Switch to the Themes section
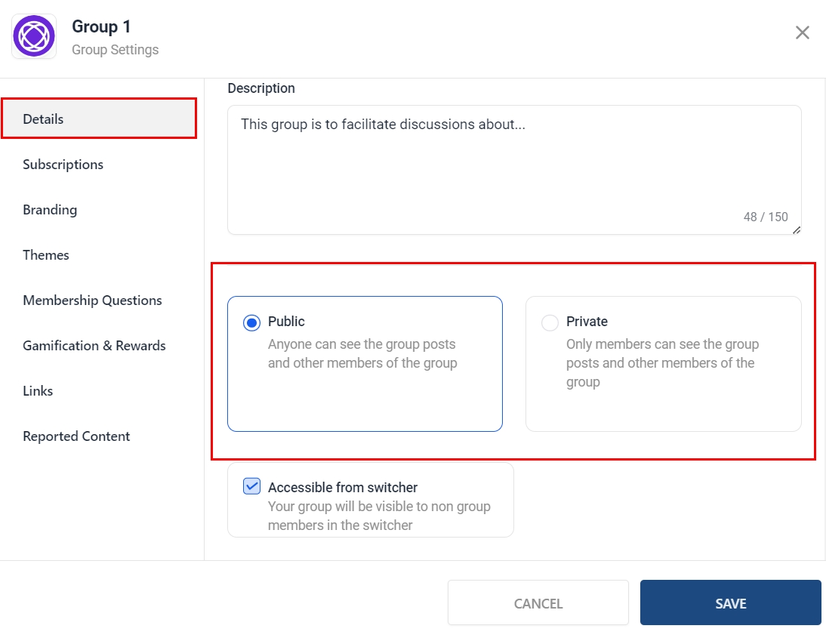Screen dimensions: 826x644 point(46,255)
